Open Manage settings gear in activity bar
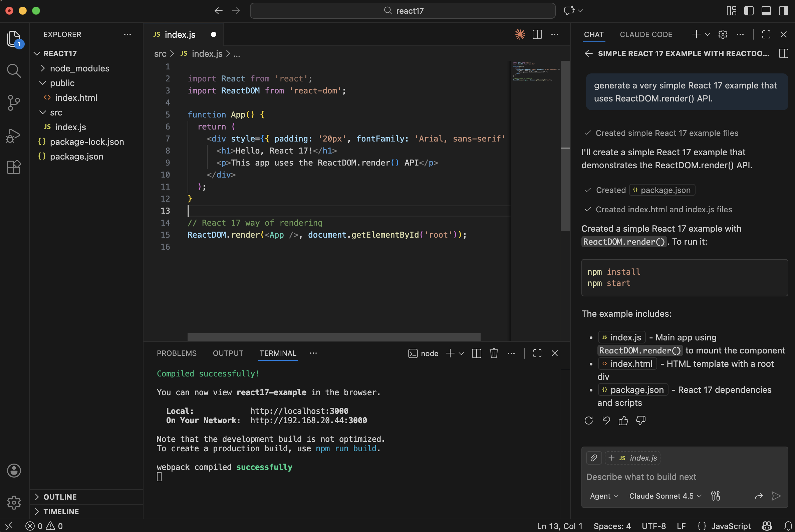The image size is (795, 532). 14,503
